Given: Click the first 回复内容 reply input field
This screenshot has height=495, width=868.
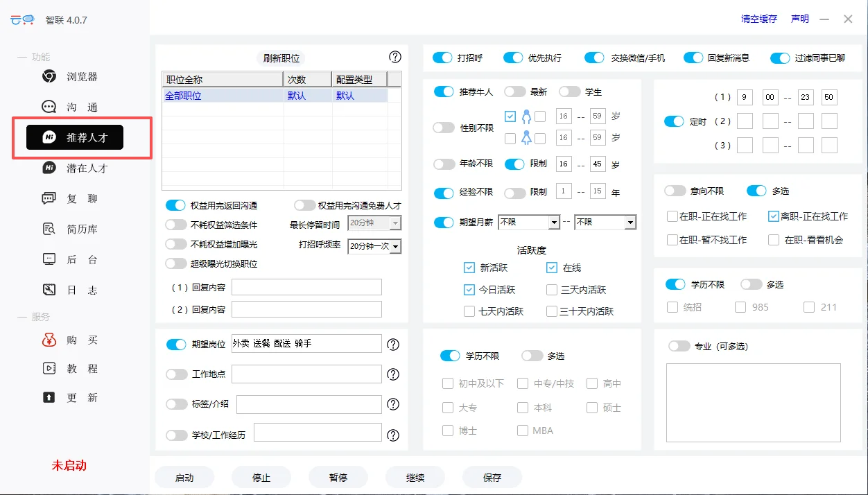Looking at the screenshot, I should [x=306, y=287].
